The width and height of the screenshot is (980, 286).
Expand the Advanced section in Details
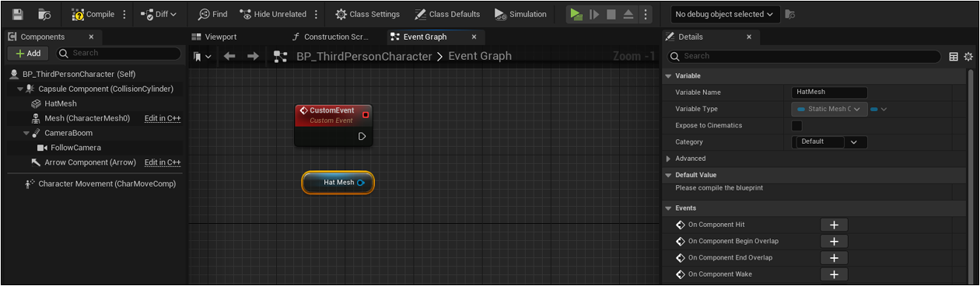668,159
